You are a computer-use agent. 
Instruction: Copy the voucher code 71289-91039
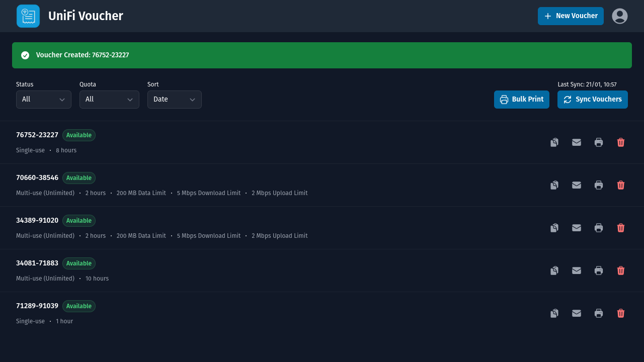(554, 313)
